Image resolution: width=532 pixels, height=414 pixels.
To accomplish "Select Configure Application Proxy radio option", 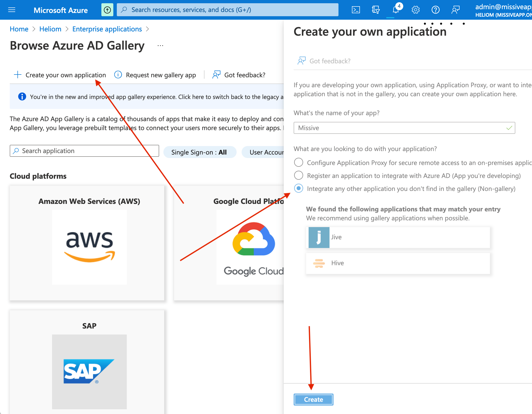I will point(299,163).
